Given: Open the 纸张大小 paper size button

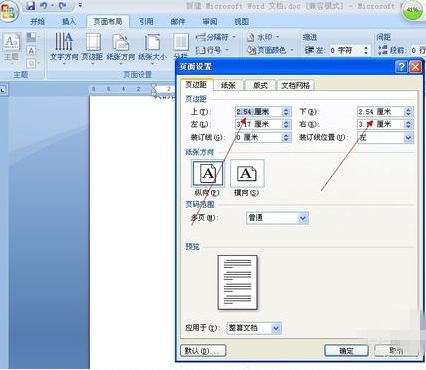Looking at the screenshot, I should [152, 48].
